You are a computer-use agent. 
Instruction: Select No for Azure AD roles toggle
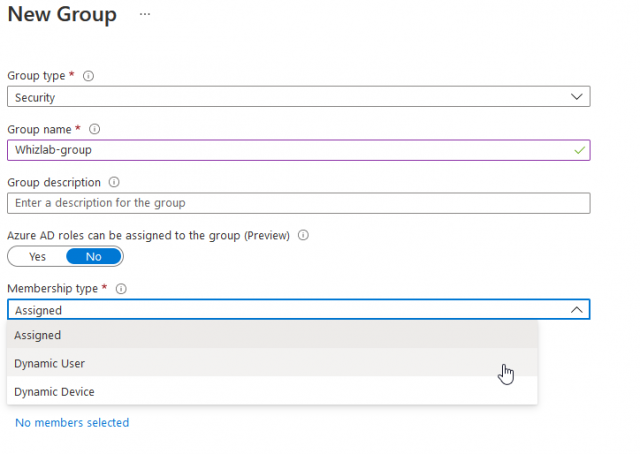(94, 257)
